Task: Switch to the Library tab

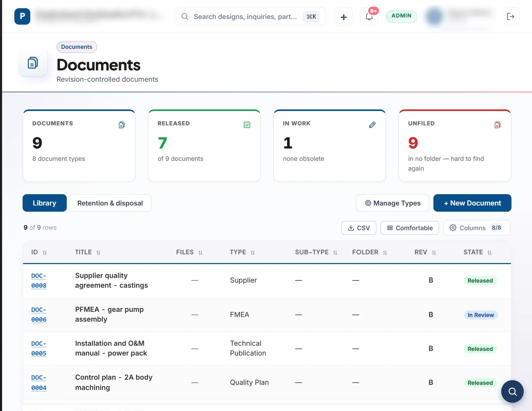Action: click(45, 203)
